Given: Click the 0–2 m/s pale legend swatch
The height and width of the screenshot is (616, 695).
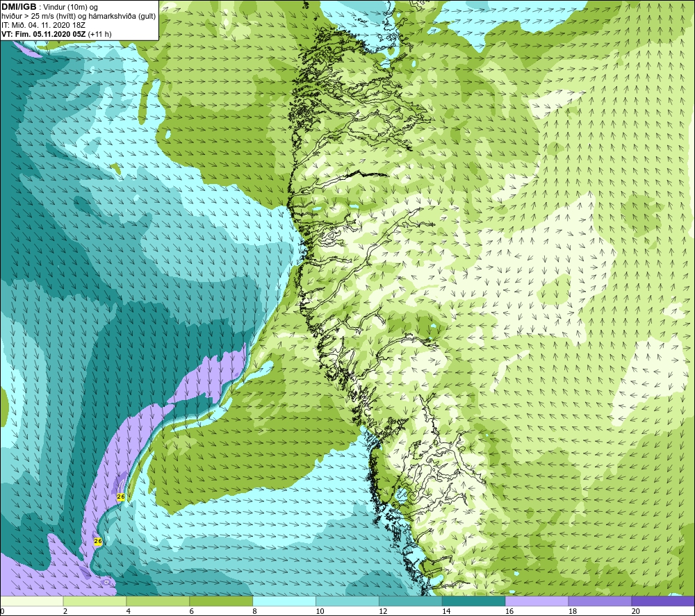Looking at the screenshot, I should tap(32, 601).
